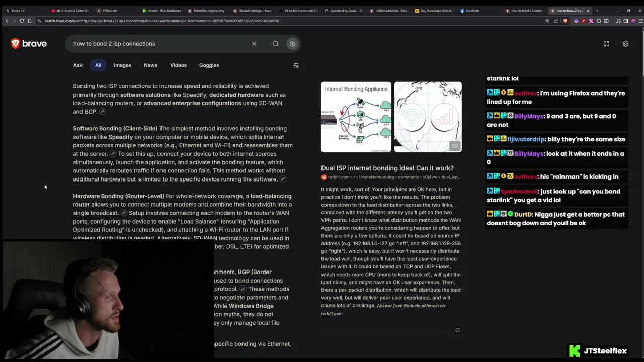Toggle the browser sidebar panel icon
644x362 pixels.
point(625,21)
